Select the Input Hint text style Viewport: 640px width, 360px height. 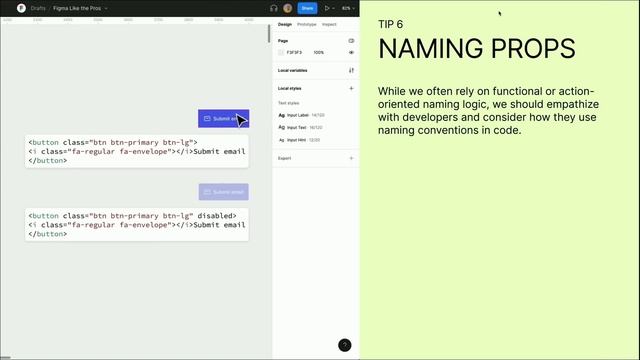pos(299,140)
